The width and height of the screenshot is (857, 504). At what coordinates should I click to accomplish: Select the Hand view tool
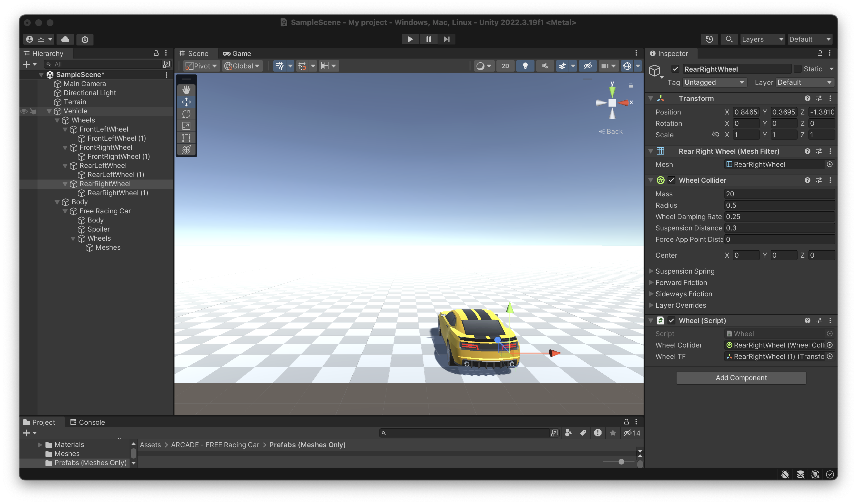[x=186, y=90]
